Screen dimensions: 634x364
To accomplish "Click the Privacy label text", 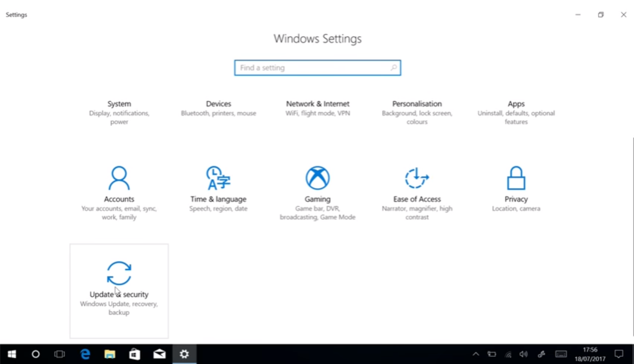I will (x=516, y=199).
